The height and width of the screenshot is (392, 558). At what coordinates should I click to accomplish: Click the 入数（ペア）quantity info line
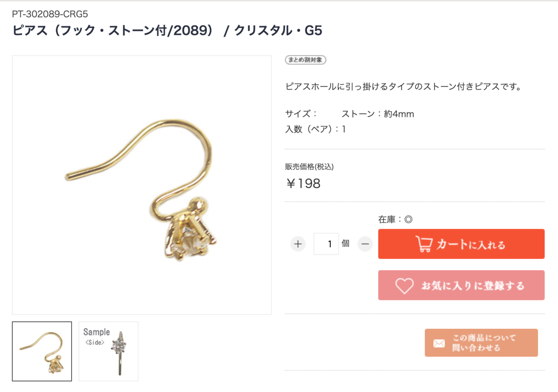pyautogui.click(x=315, y=129)
